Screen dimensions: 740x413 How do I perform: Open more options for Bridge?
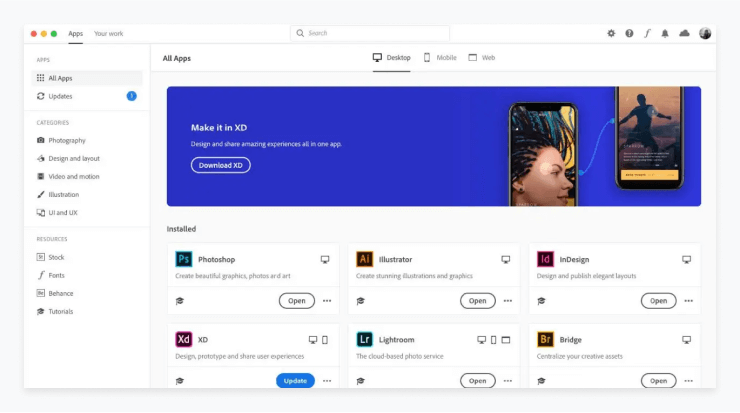(x=689, y=381)
